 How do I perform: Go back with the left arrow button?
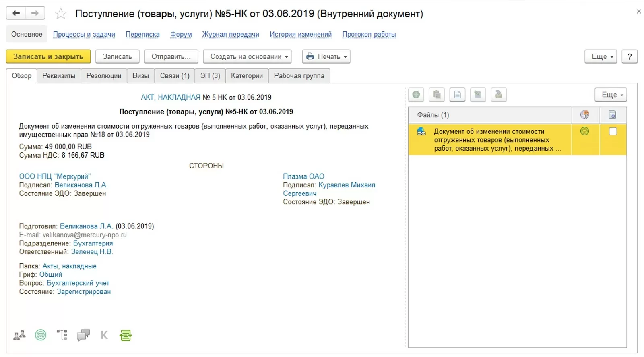tap(16, 13)
